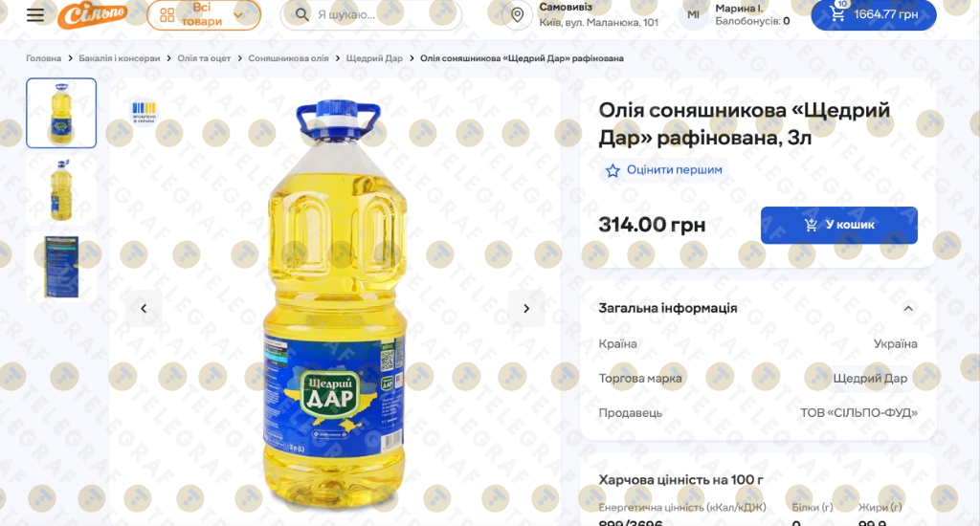Click the search magnifier icon

click(301, 14)
